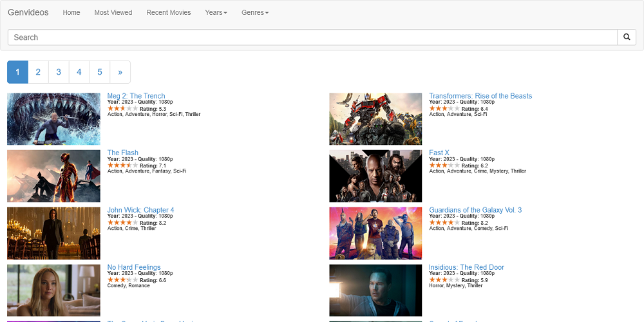Viewport: 644px width, 322px height.
Task: Click 'Rating: 8.2' under John Wick
Action: pos(153,223)
